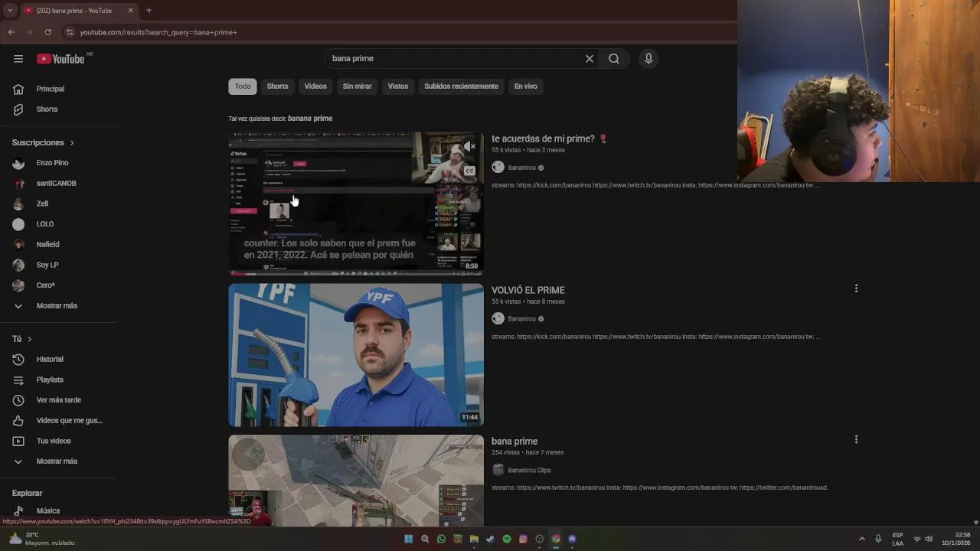Open Instagram from the taskbar
Viewport: 980px width, 551px height.
[523, 539]
